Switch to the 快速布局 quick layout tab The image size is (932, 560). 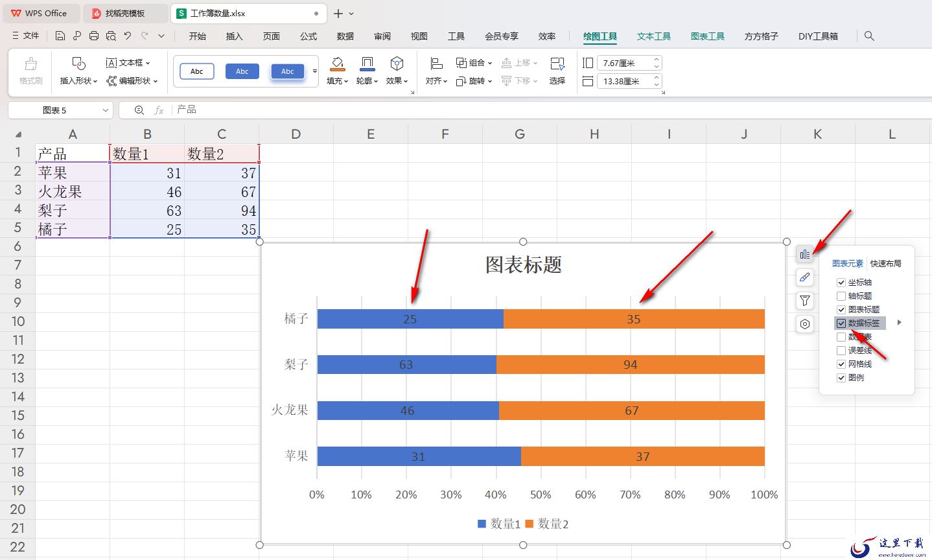click(886, 264)
